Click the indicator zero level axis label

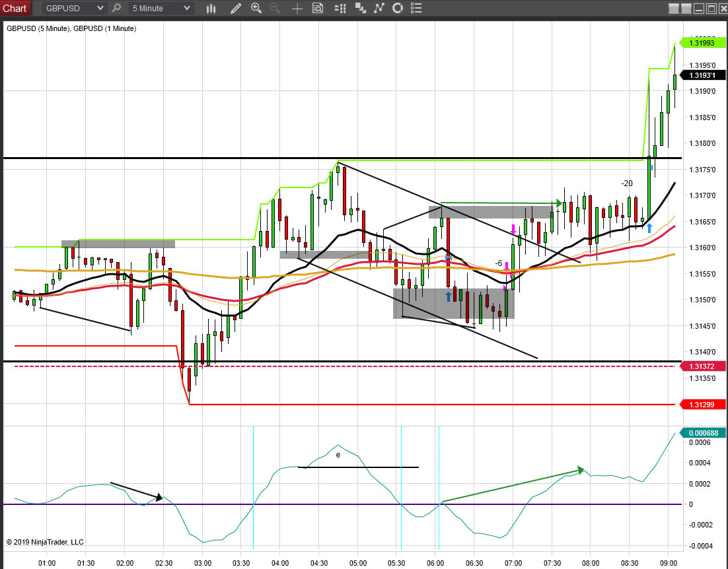[x=691, y=504]
